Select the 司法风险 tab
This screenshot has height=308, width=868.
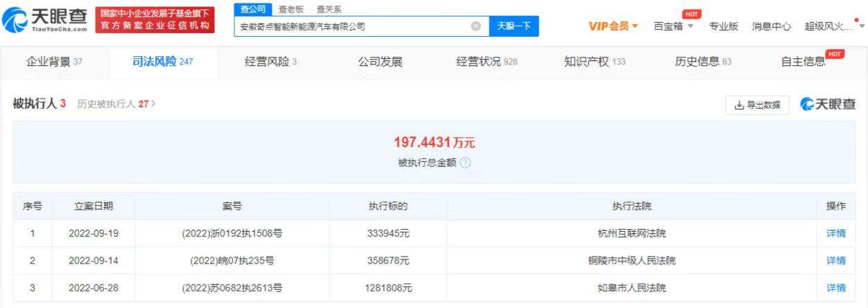[x=163, y=62]
